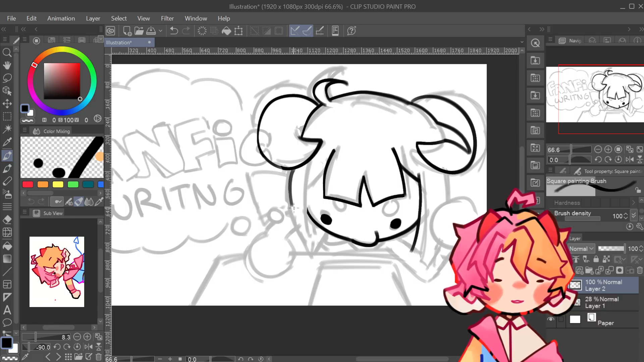Viewport: 644px width, 362px height.
Task: Open the Normal blending mode dropdown
Action: tap(582, 249)
